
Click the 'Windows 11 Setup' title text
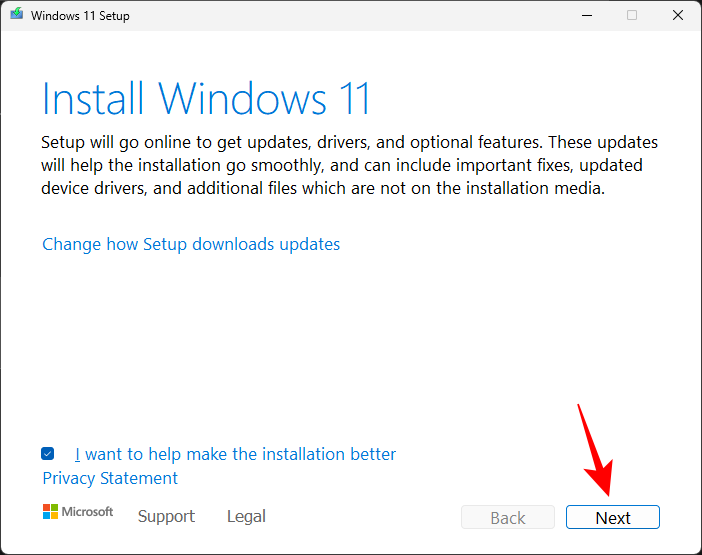click(80, 16)
